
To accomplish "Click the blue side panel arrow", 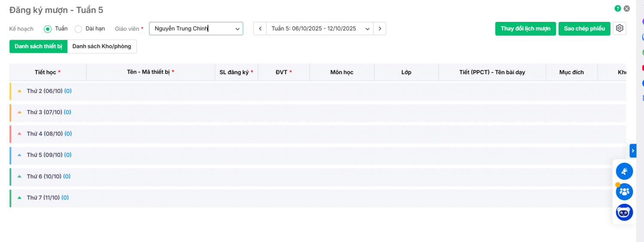I will [x=633, y=151].
